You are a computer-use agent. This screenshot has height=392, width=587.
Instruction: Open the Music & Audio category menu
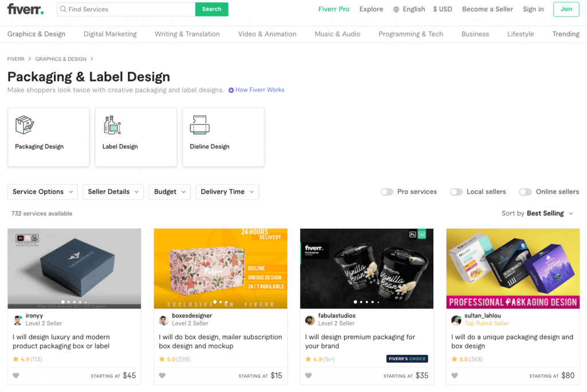tap(337, 34)
